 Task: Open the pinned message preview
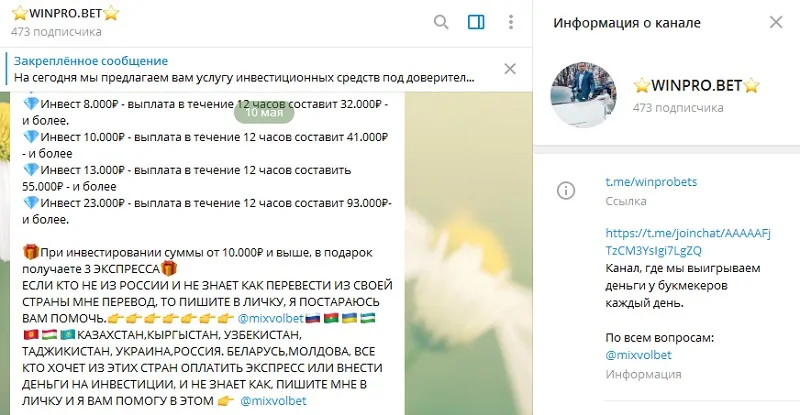[x=244, y=69]
